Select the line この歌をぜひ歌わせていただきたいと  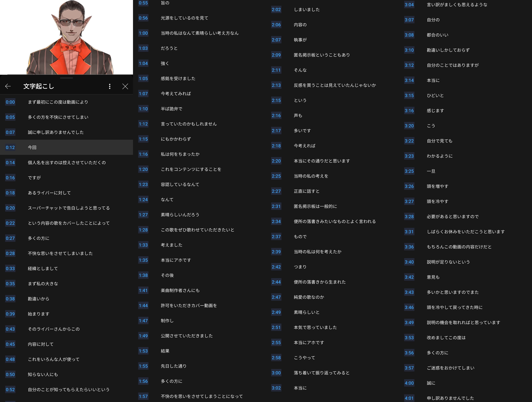coord(197,230)
